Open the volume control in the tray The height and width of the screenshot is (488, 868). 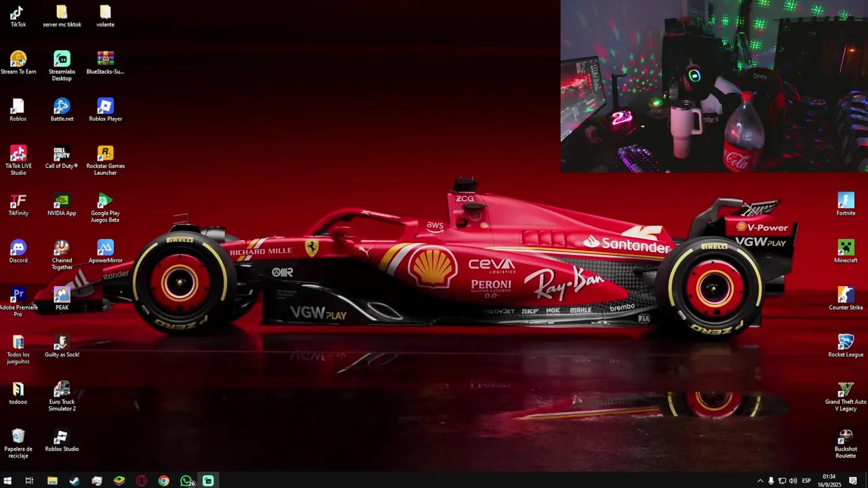[793, 481]
